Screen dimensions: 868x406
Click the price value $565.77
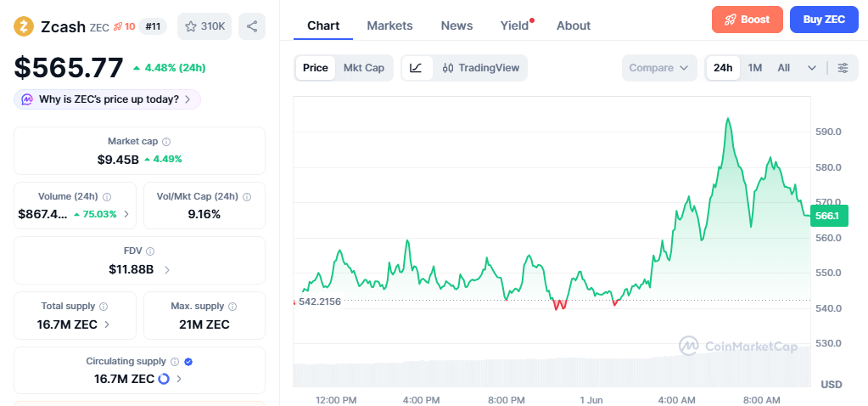(x=69, y=68)
